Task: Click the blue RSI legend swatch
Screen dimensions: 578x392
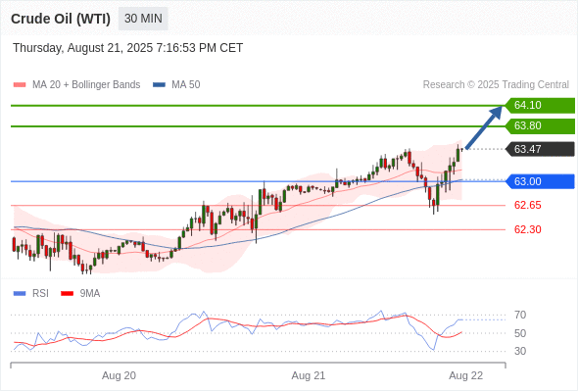Action: point(20,294)
